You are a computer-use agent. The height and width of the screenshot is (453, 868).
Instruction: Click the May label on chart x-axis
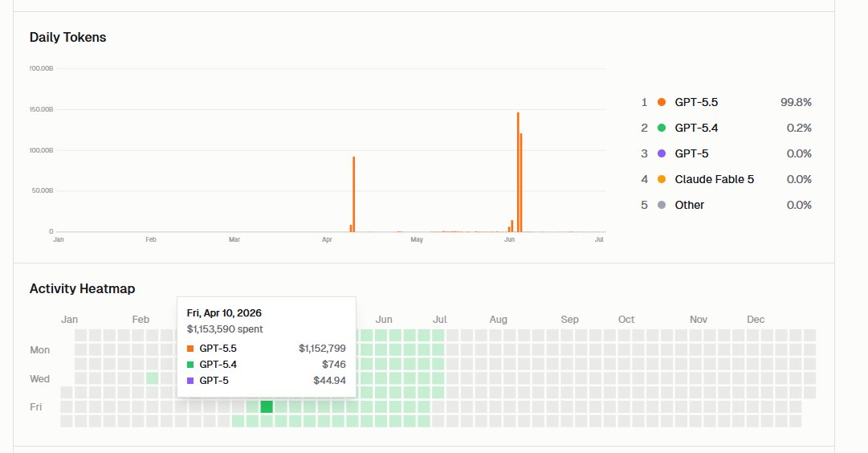(x=416, y=240)
